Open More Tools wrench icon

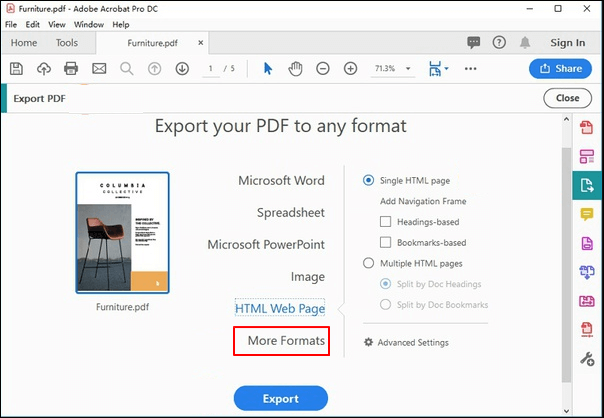click(x=587, y=359)
